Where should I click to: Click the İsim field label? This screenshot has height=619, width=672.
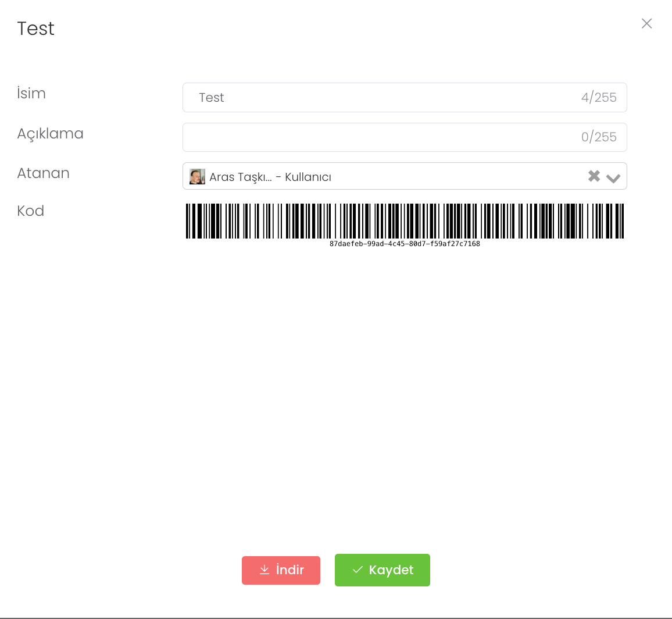click(x=31, y=94)
